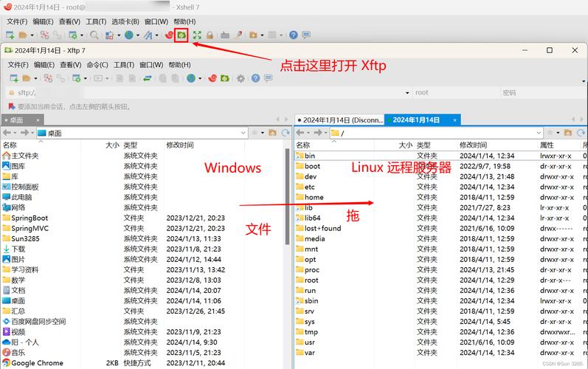
Task: Expand the Xftp globe dropdown arrow
Action: pyautogui.click(x=200, y=79)
